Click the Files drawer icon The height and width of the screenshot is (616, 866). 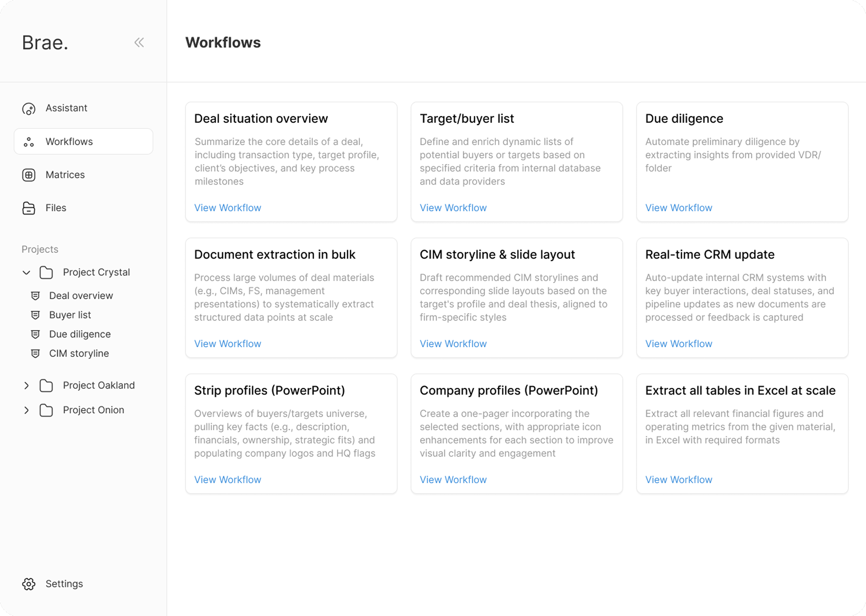(x=29, y=208)
